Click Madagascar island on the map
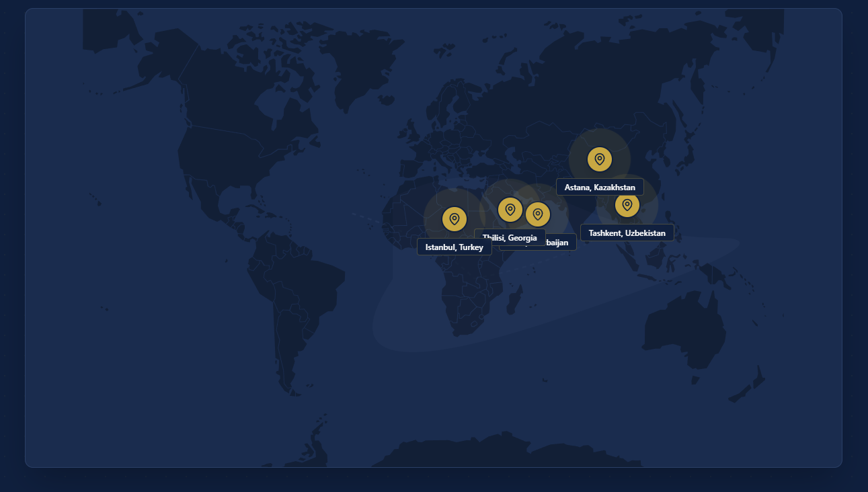 point(514,299)
